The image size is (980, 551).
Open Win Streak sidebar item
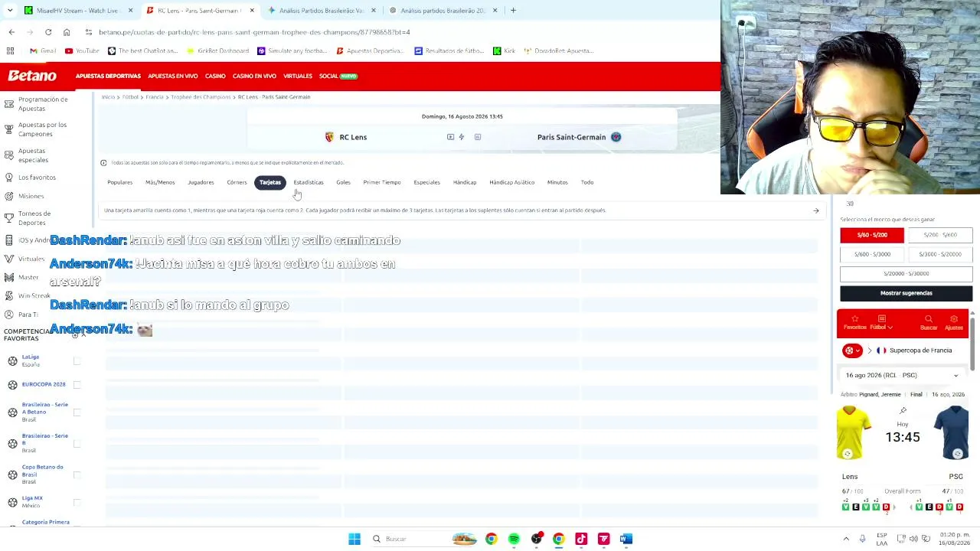[x=34, y=295]
